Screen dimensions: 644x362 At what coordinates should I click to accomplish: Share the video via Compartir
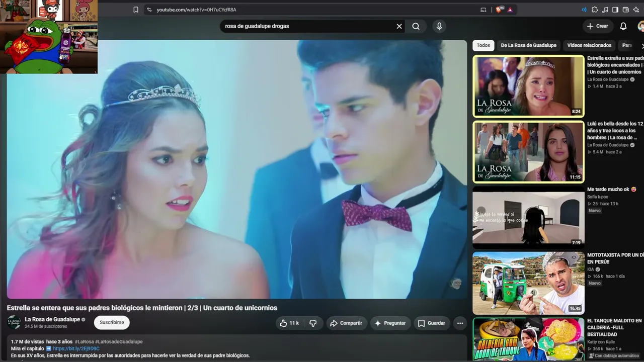pyautogui.click(x=346, y=323)
